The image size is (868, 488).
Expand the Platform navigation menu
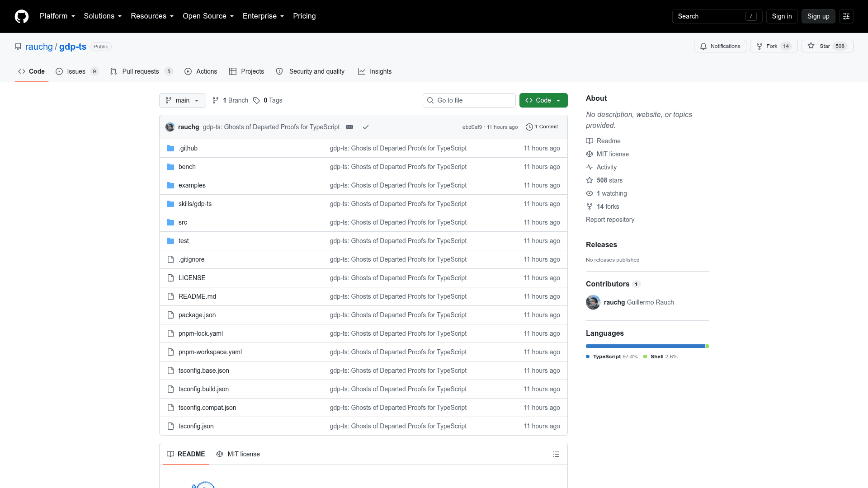[57, 16]
